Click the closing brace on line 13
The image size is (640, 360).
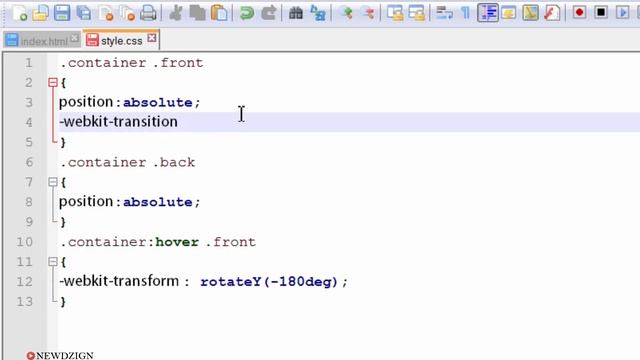63,302
